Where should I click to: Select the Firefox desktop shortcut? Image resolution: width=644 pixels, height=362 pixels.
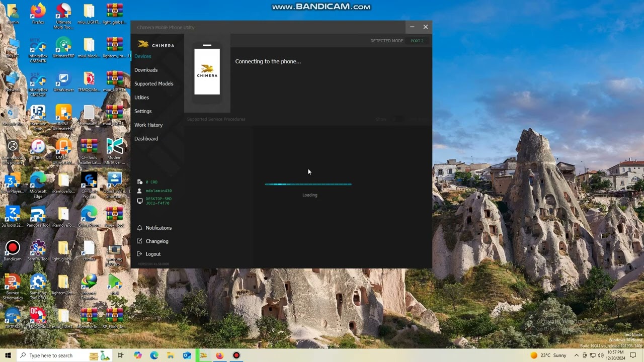tap(38, 14)
